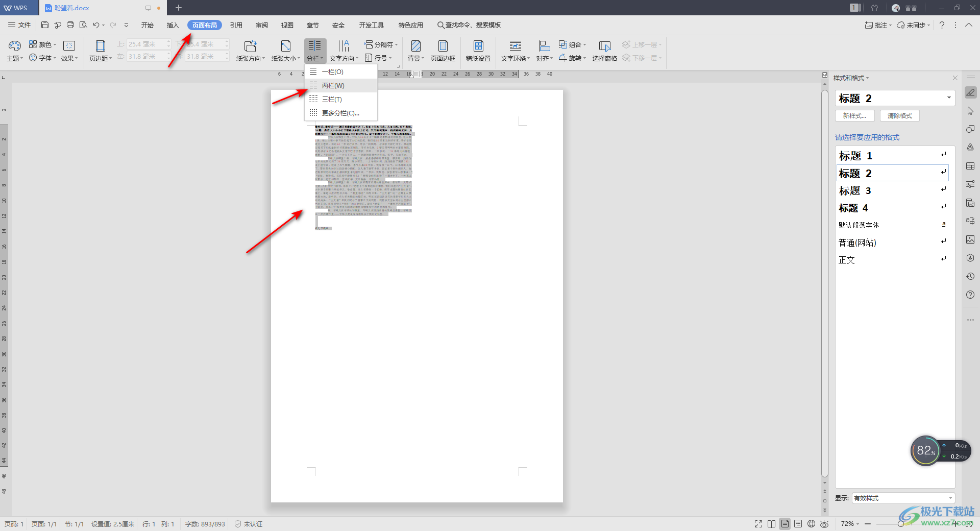Click the picture icon in right sidebar
Image resolution: width=980 pixels, height=531 pixels.
[x=970, y=239]
